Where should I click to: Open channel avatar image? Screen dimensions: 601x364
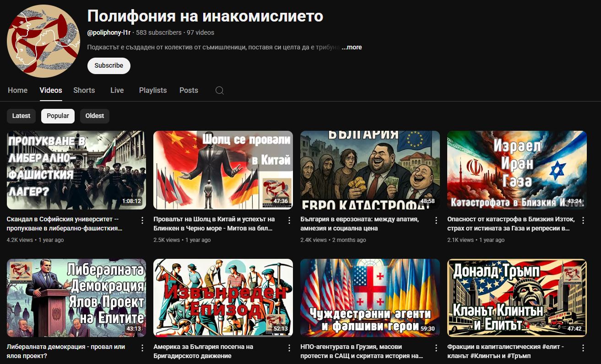click(x=43, y=41)
